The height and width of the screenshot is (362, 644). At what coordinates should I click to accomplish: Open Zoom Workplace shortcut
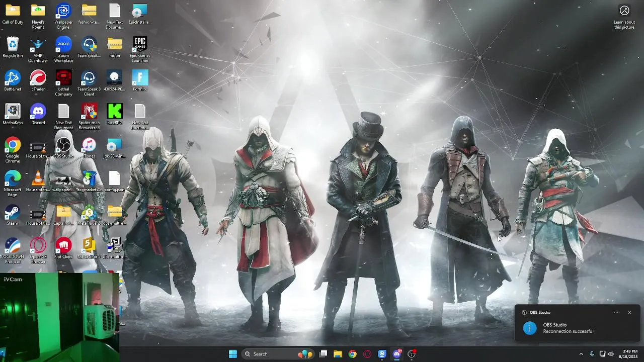63,50
